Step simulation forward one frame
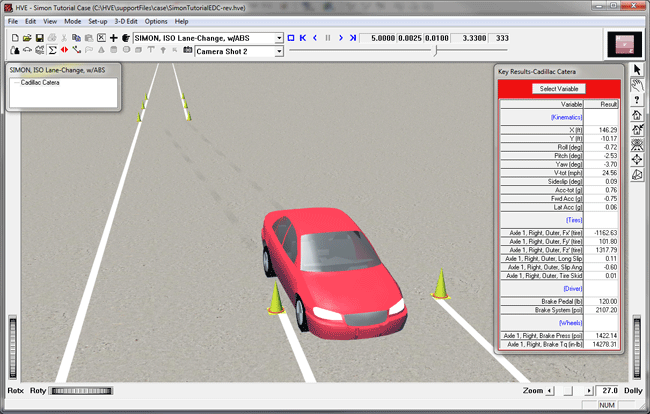Viewport: 650px width, 414px height. (340, 38)
